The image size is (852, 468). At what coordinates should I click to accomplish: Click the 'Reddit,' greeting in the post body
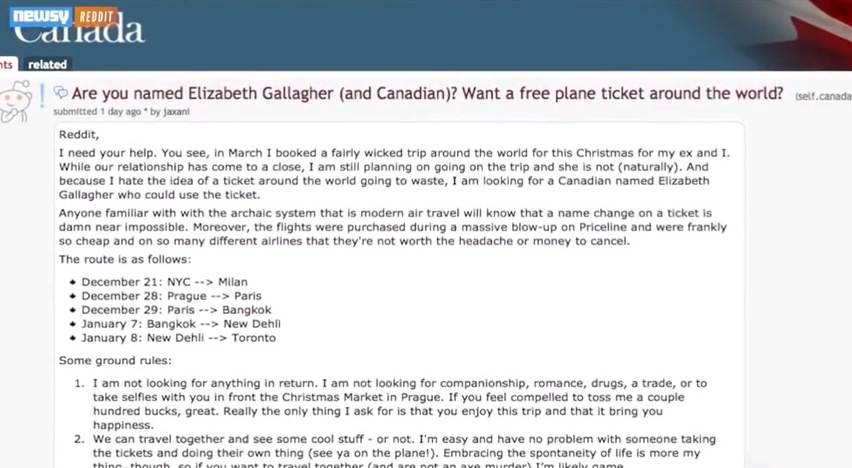click(x=79, y=135)
